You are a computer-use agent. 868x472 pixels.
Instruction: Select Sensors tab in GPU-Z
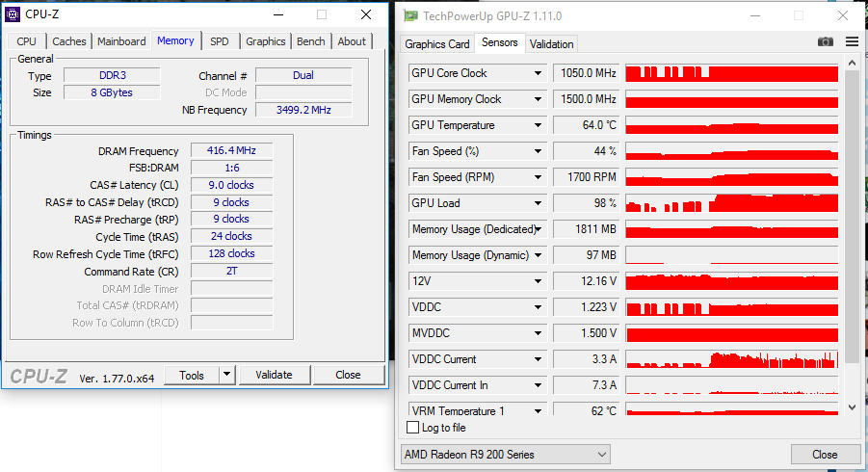tap(499, 42)
